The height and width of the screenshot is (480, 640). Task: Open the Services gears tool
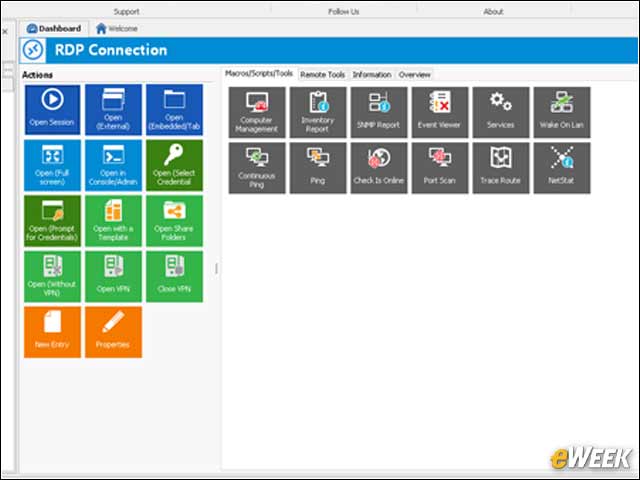(501, 112)
